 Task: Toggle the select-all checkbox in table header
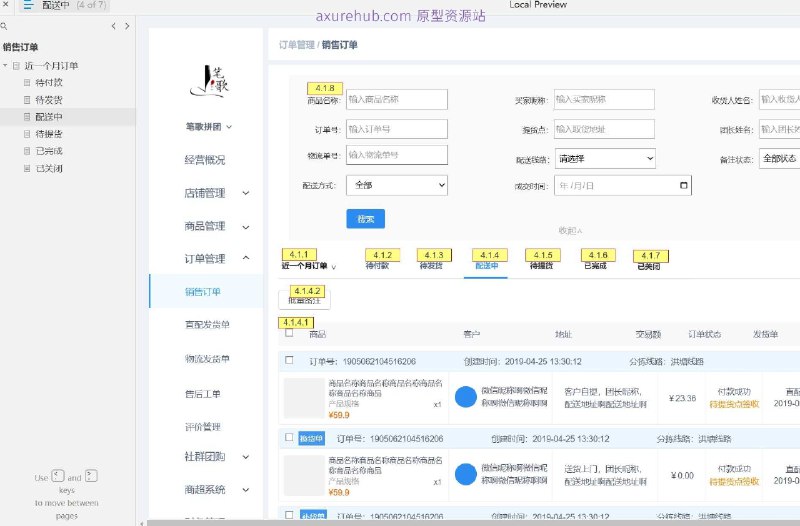(289, 333)
